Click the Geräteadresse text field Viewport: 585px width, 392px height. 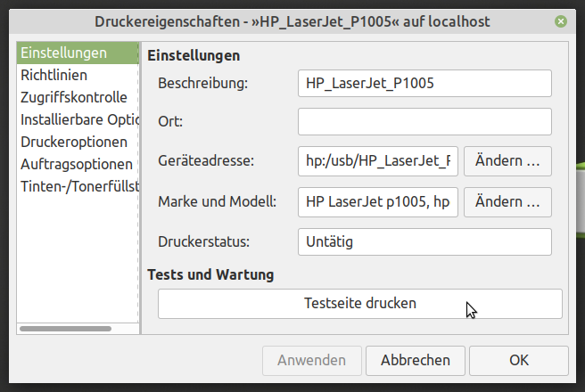(x=378, y=160)
